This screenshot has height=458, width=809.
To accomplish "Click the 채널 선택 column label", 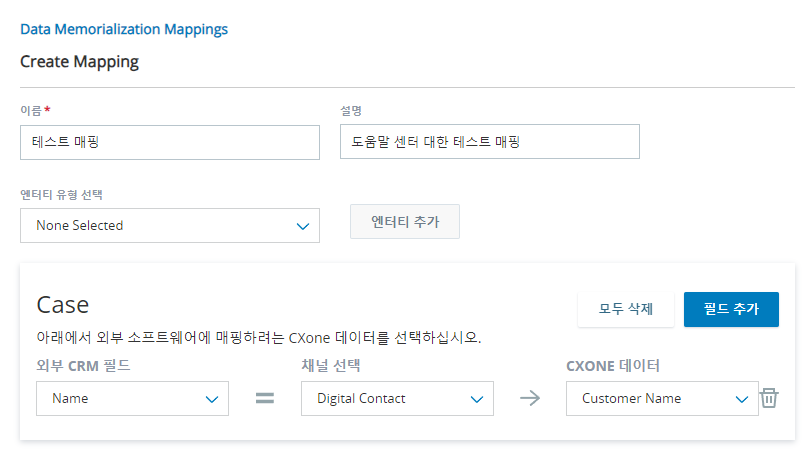I will [331, 366].
